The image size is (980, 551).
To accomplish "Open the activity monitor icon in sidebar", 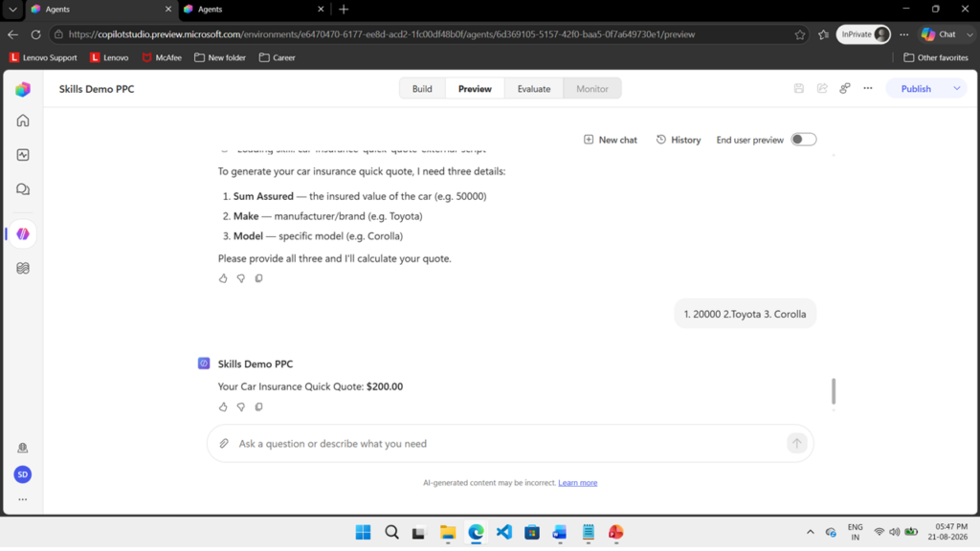I will [x=23, y=155].
